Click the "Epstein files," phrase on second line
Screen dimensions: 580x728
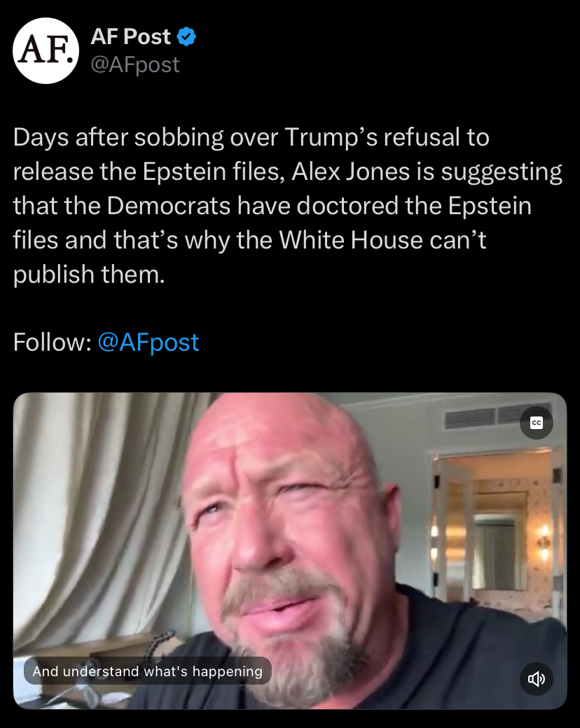click(214, 171)
